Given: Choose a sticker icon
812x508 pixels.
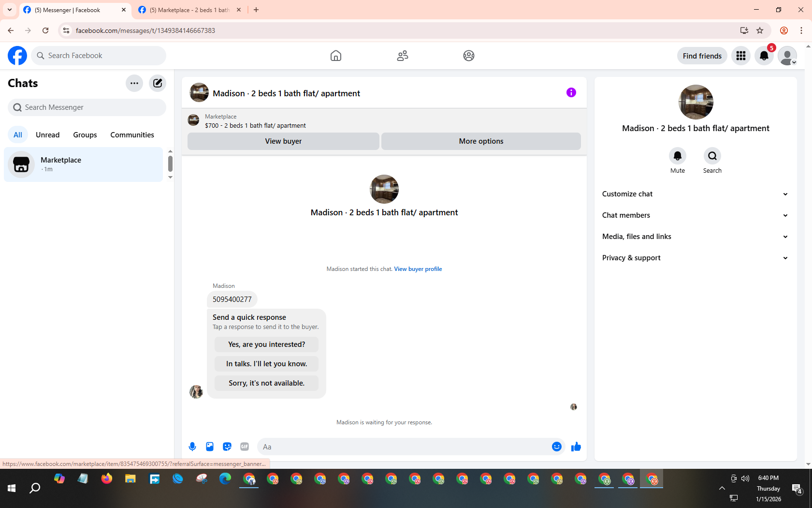Looking at the screenshot, I should (x=227, y=447).
